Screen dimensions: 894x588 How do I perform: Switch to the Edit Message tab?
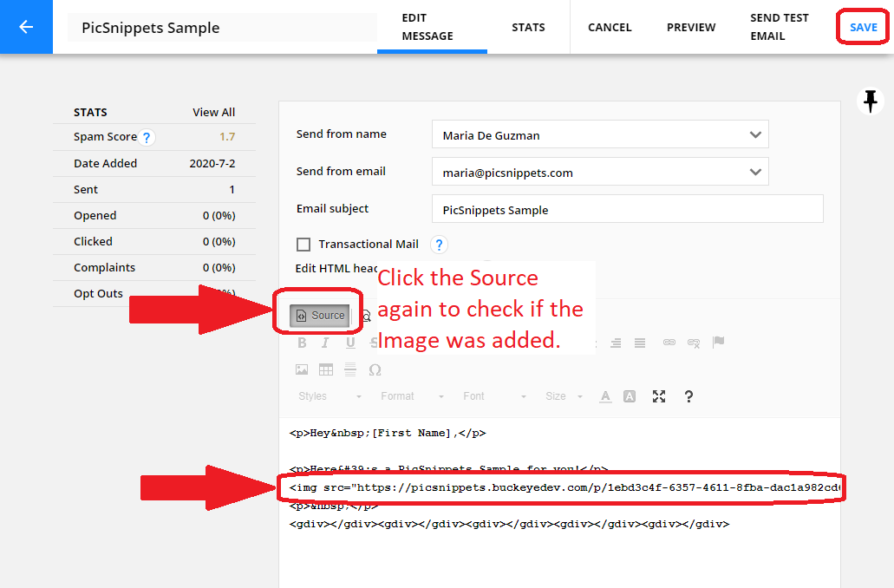click(432, 27)
